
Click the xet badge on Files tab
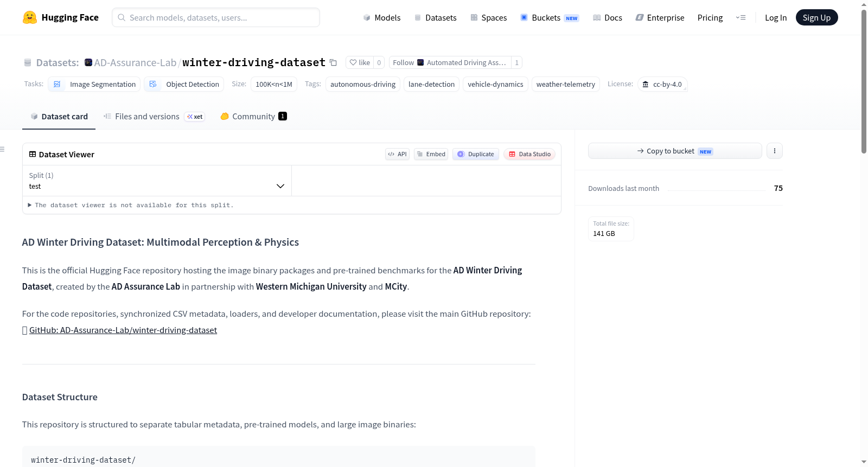click(195, 117)
